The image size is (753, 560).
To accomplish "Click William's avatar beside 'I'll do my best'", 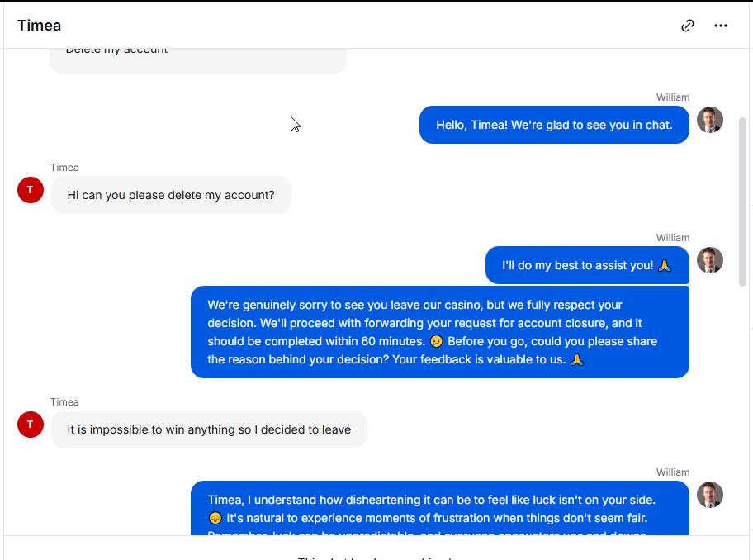I will [x=710, y=260].
